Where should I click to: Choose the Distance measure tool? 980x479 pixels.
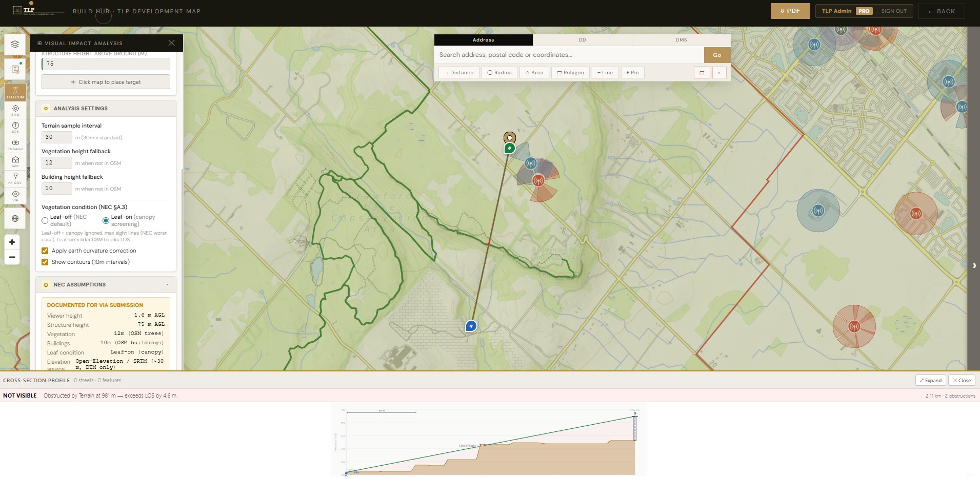pos(459,73)
